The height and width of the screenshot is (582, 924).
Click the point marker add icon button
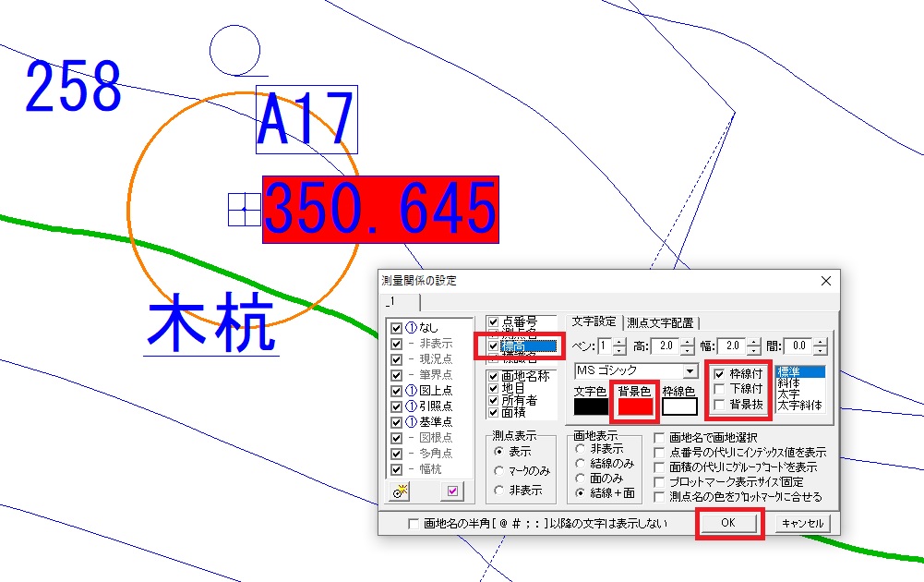click(402, 491)
